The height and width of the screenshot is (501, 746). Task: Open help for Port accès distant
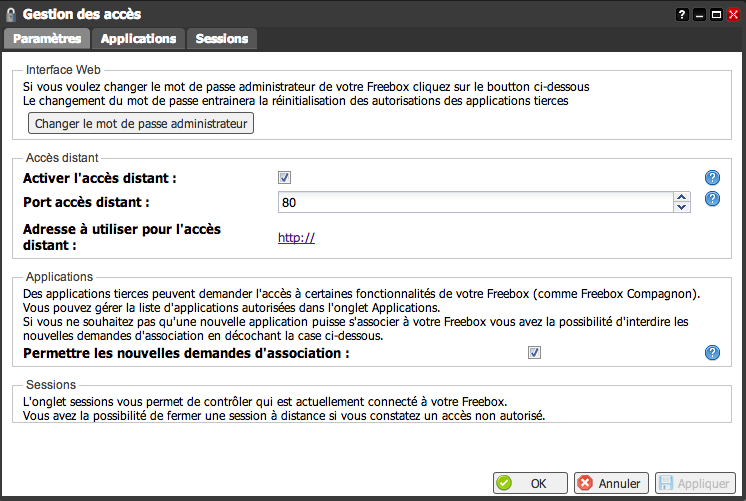click(x=712, y=199)
